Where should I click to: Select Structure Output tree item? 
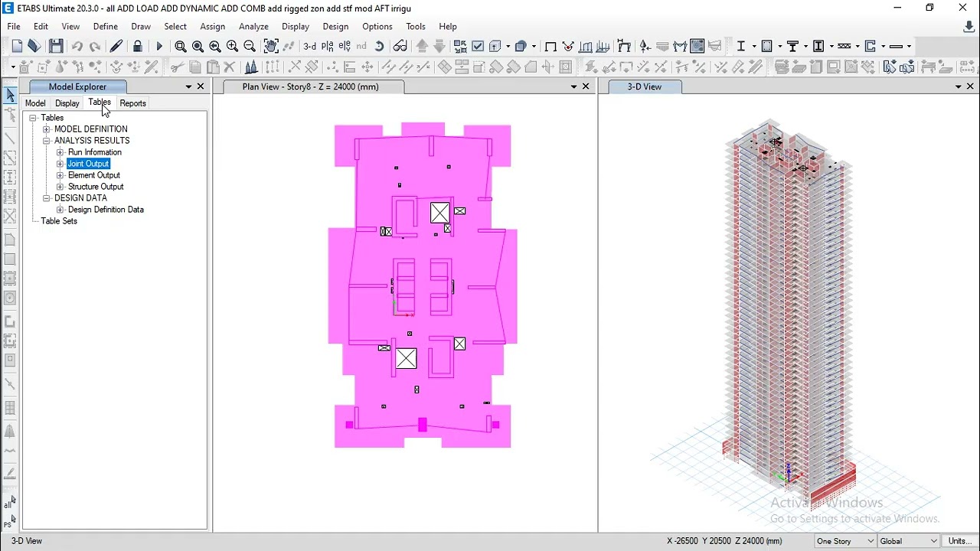point(96,187)
